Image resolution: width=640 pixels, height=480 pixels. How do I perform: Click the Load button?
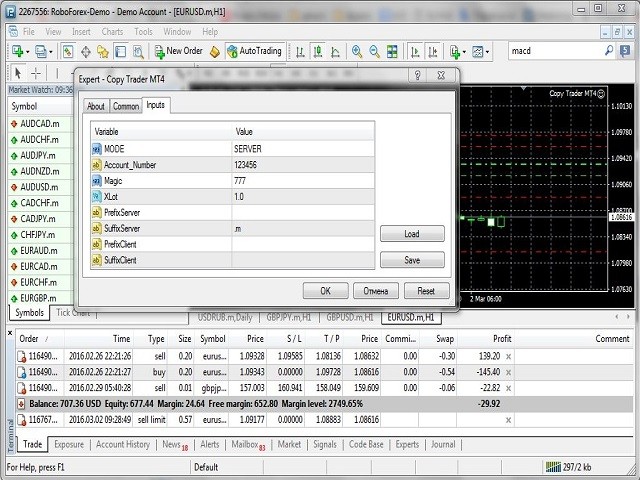click(412, 234)
